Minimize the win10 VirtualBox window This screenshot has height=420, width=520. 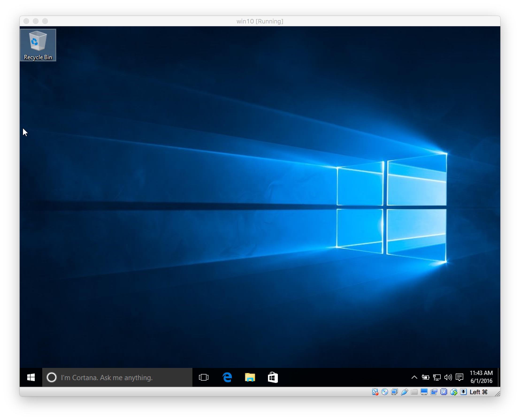coord(36,21)
